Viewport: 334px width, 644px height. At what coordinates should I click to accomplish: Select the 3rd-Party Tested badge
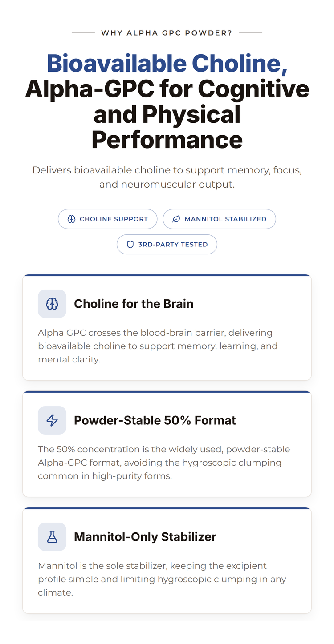pyautogui.click(x=167, y=244)
